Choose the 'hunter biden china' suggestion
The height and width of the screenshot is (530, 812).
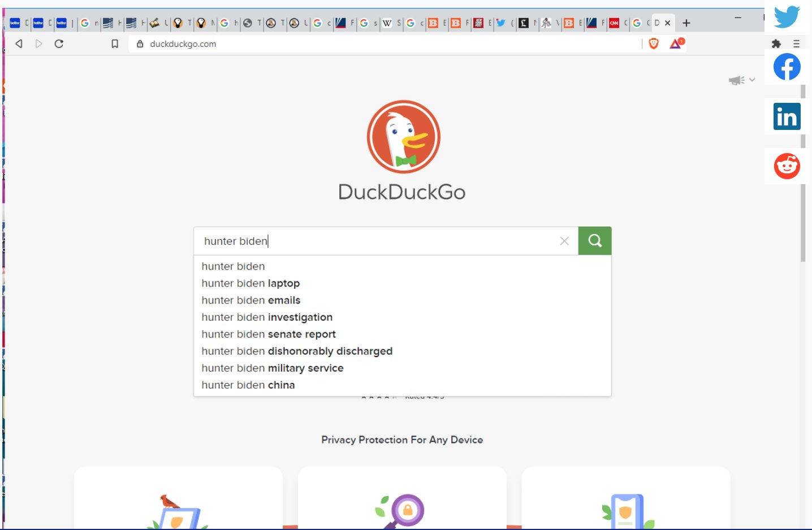[403, 385]
